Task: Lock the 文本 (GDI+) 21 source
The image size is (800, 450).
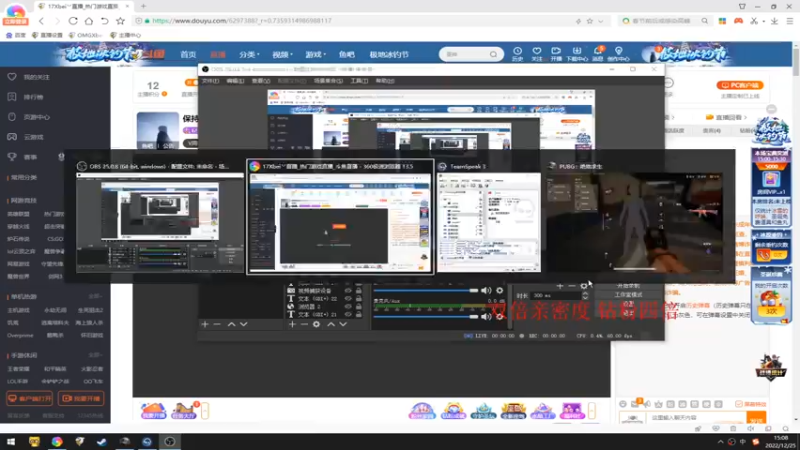Action: pyautogui.click(x=359, y=315)
